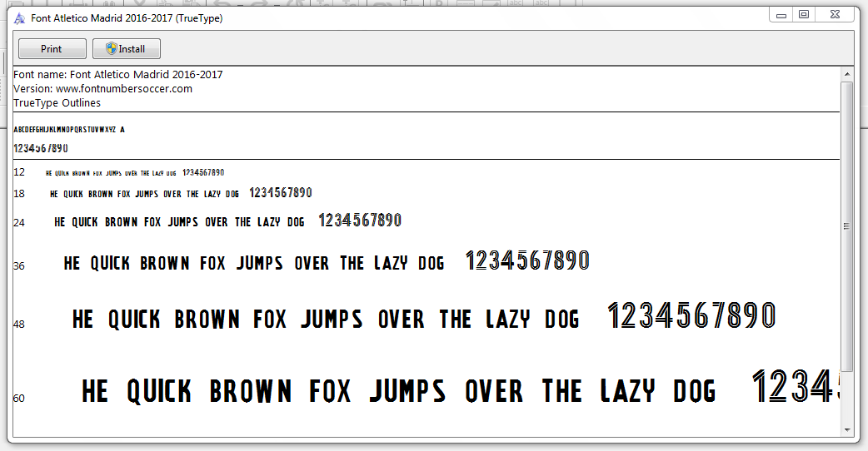This screenshot has height=451, width=868.
Task: Click the size 18 sample line
Action: click(x=181, y=193)
